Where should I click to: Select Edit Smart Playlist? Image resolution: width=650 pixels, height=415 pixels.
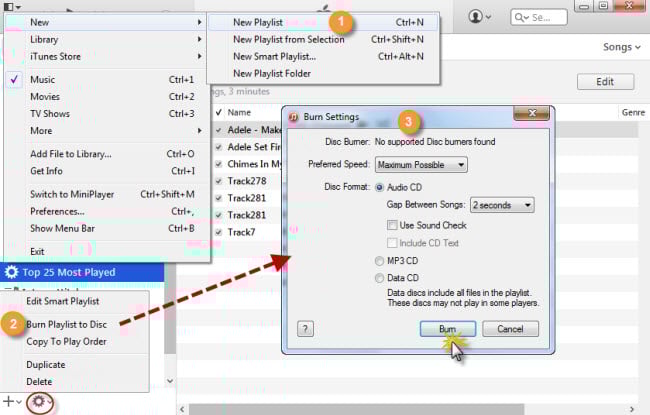(63, 301)
